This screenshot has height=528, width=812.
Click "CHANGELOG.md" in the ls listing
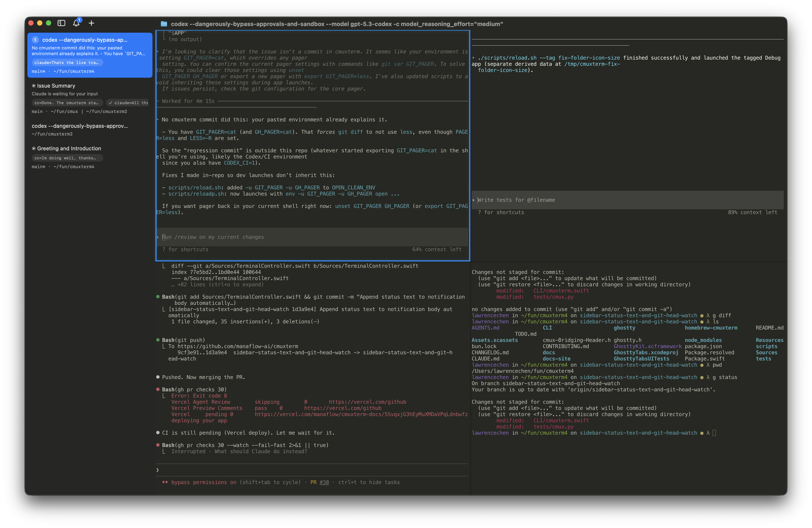pyautogui.click(x=490, y=353)
